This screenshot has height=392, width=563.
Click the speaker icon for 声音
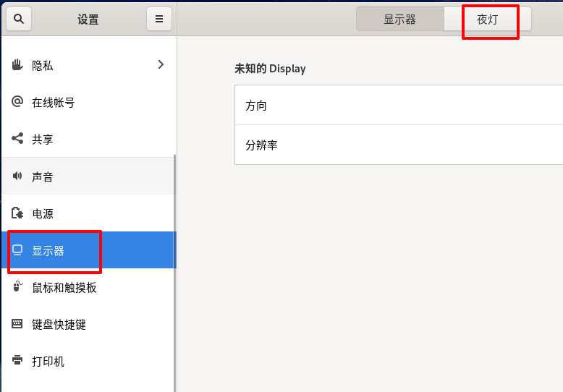click(17, 176)
